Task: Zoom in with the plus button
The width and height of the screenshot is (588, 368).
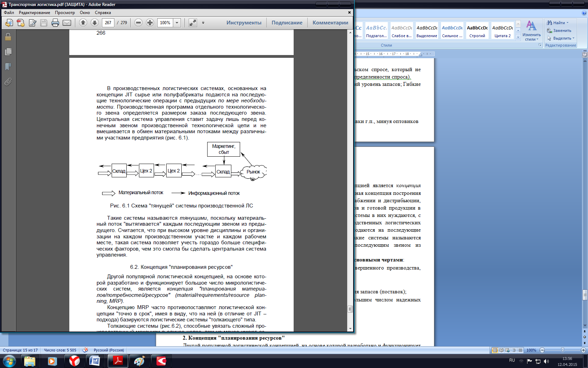Action: coord(150,23)
